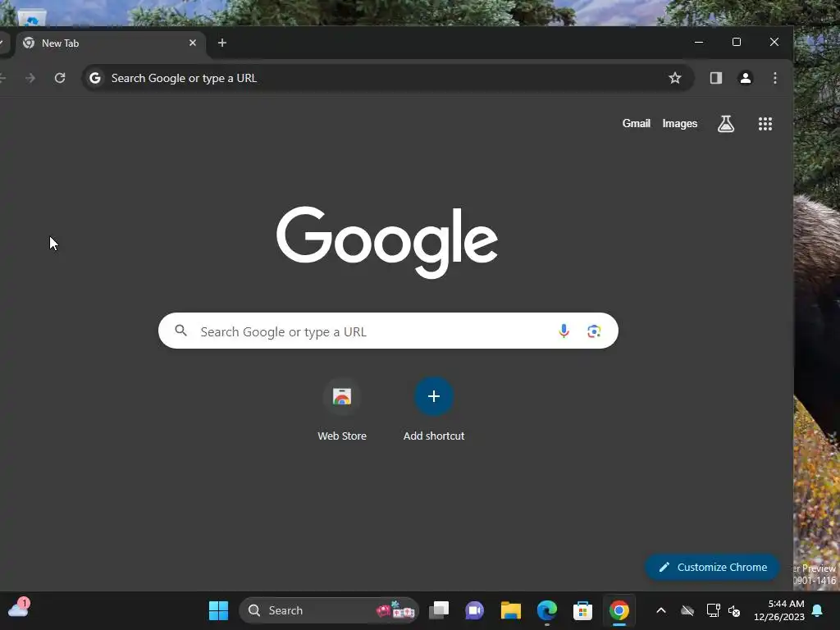Open the OneDrive tray icon
The image size is (840, 630).
[x=687, y=610]
